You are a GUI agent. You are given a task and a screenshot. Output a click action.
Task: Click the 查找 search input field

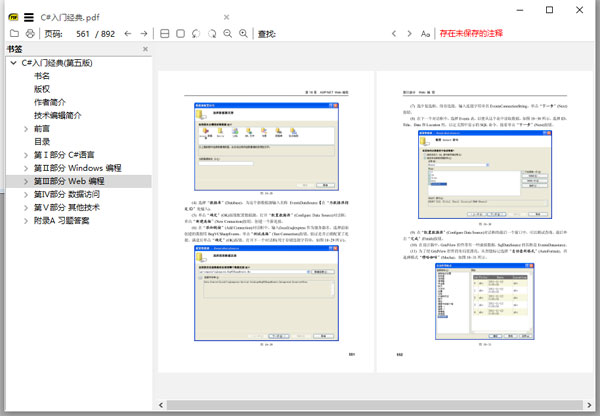[331, 34]
